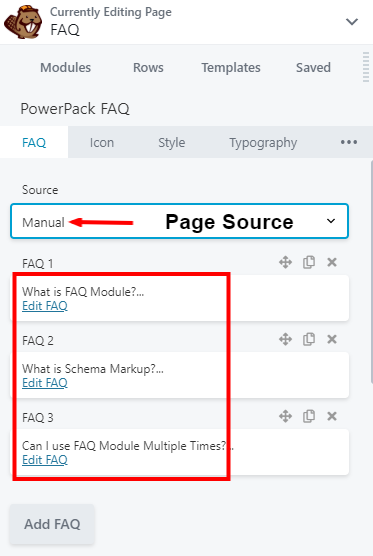Open the Templates tab
Screen dimensions: 373x556
tap(231, 67)
